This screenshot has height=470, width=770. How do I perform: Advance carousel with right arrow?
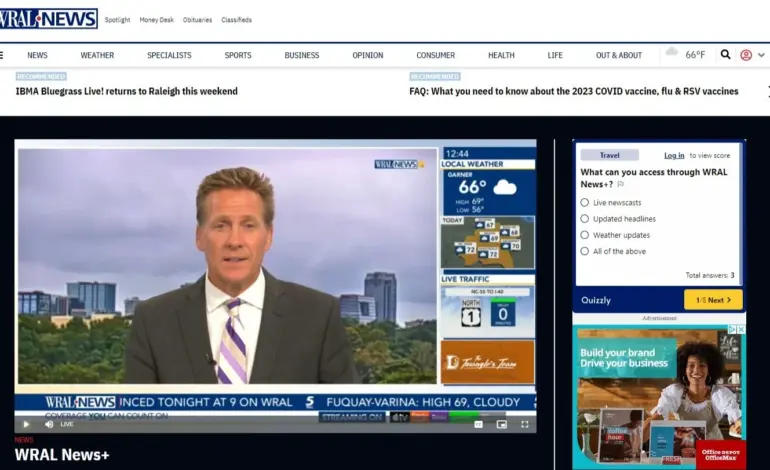pos(768,91)
